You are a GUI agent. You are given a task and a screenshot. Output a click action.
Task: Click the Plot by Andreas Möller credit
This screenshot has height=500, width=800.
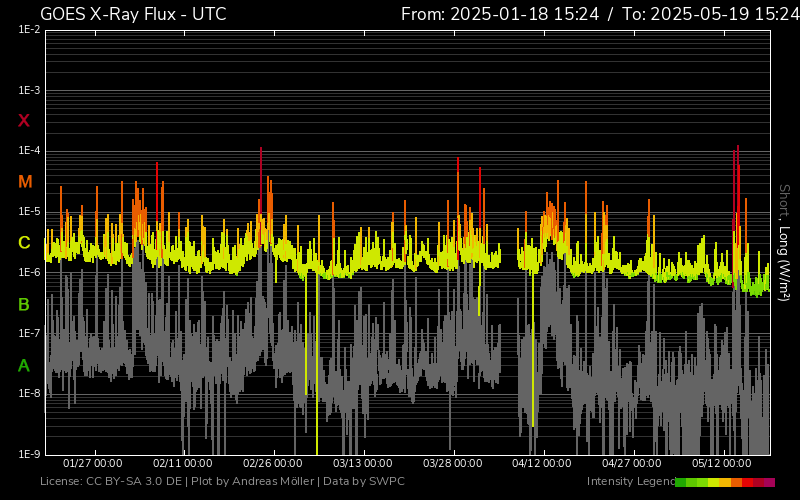[253, 481]
